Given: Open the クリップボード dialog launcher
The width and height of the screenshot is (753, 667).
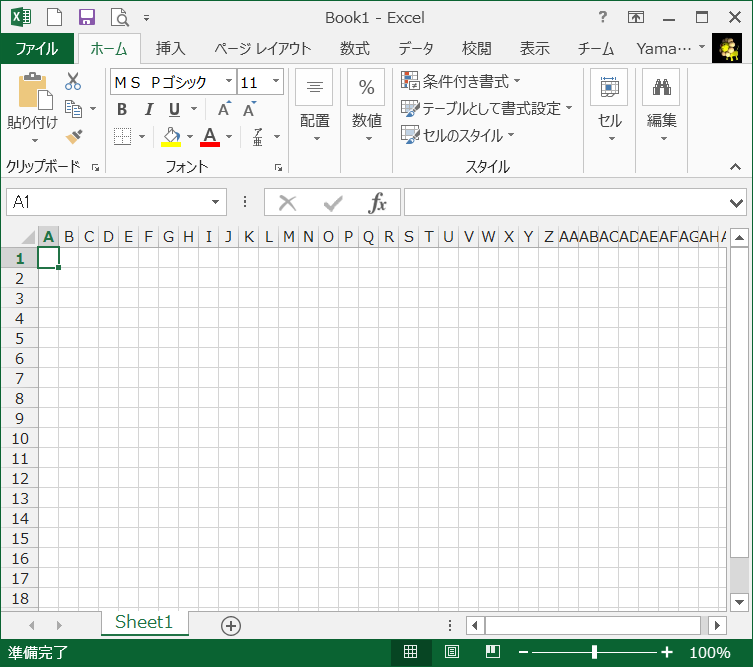Looking at the screenshot, I should [96, 168].
